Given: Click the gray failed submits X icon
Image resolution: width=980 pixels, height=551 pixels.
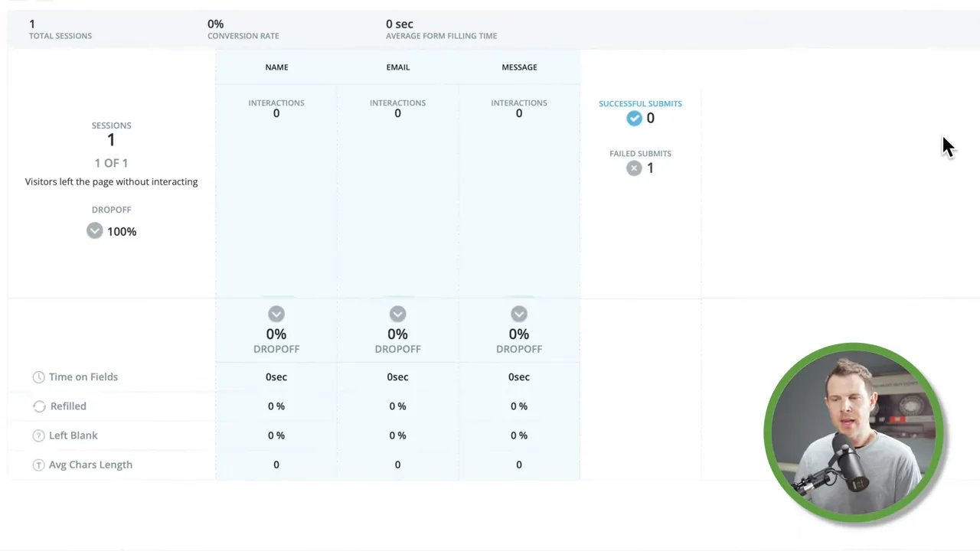Looking at the screenshot, I should tap(634, 168).
